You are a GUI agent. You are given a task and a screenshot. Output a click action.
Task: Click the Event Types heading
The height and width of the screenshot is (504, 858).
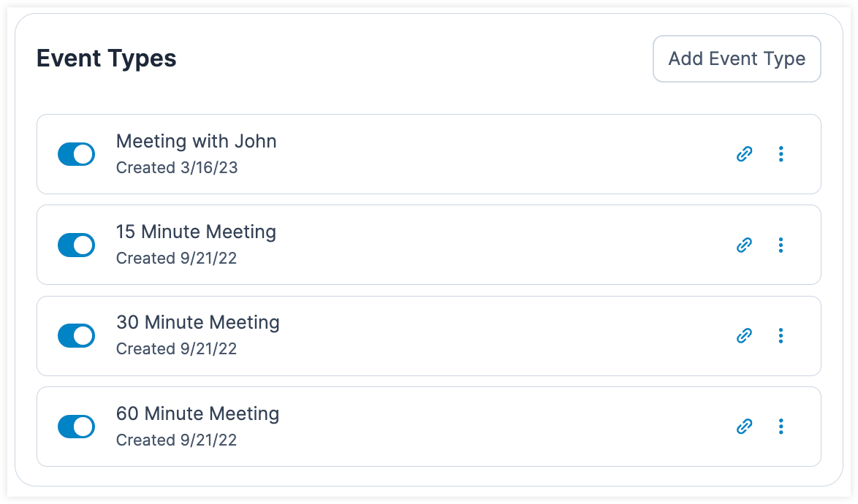(107, 58)
